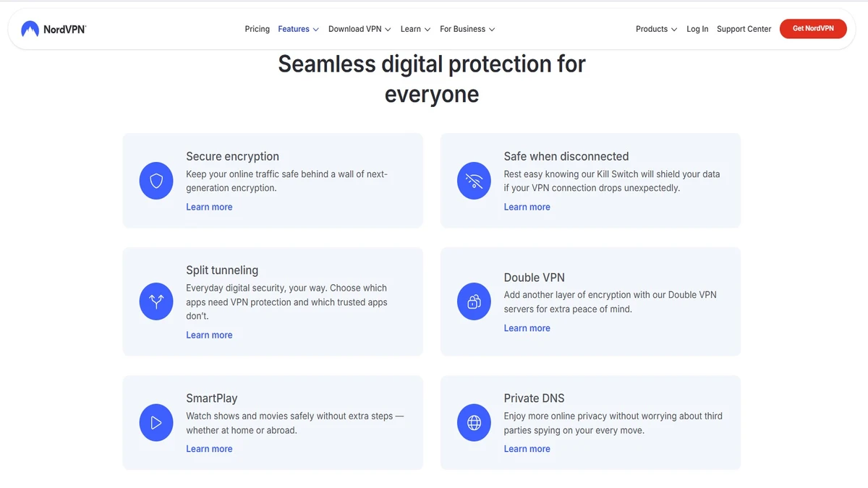Click Learn more under Double VPN
The width and height of the screenshot is (868, 488).
527,328
